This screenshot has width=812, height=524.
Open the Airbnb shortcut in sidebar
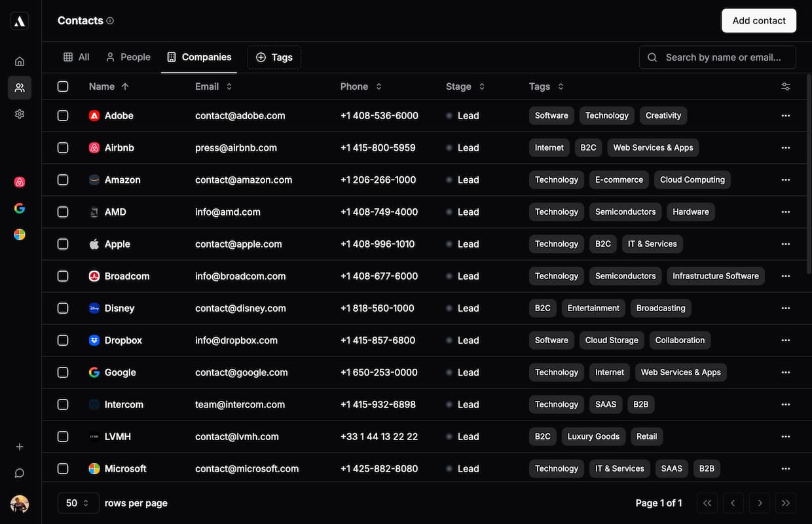20,182
